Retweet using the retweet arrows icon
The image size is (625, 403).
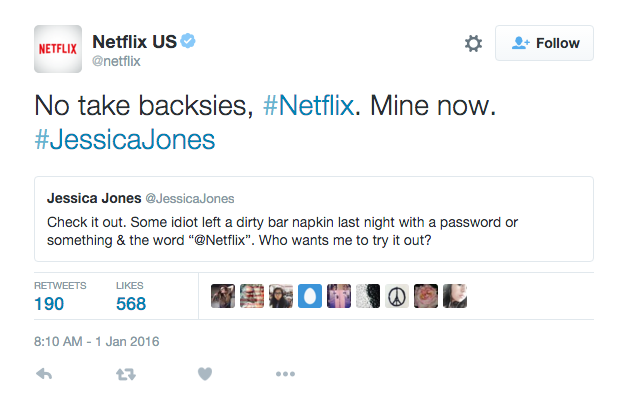125,374
